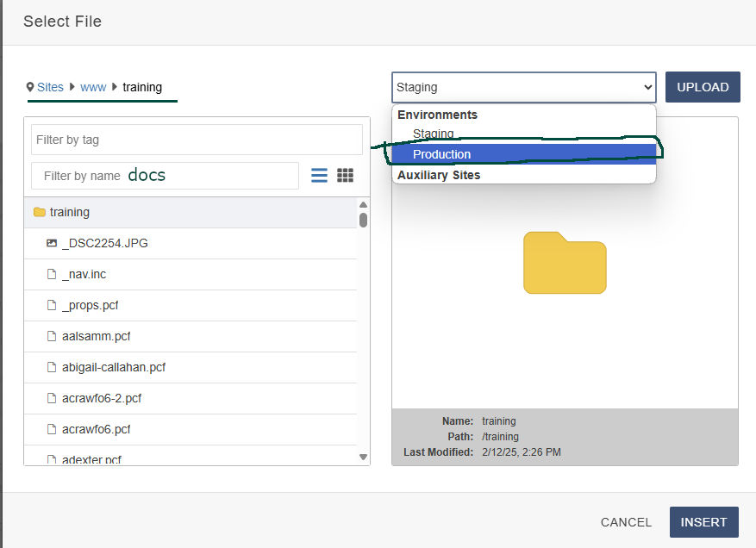The width and height of the screenshot is (756, 548).
Task: Select file acrawfo6.pcf
Action: click(x=191, y=429)
